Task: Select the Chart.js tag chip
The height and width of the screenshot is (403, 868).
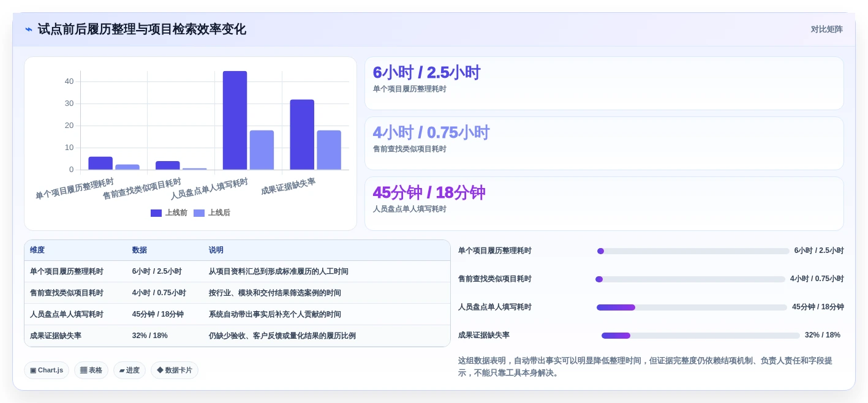Action: click(x=47, y=370)
